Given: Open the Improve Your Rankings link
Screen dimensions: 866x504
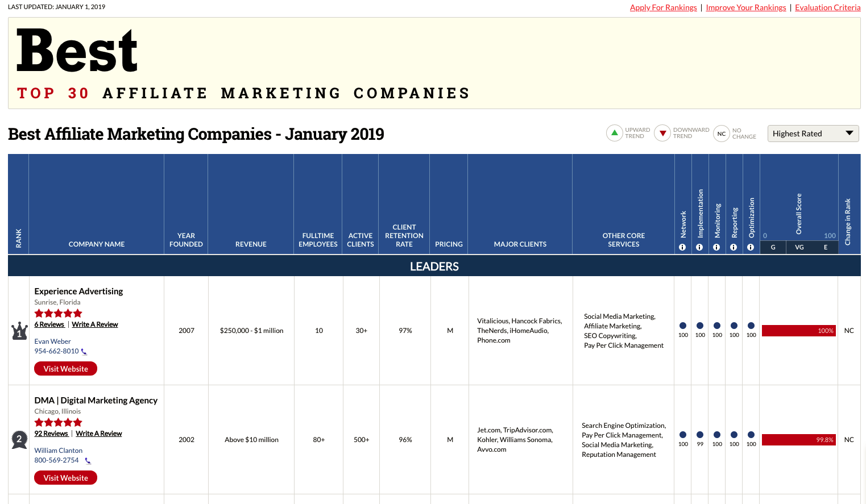Looking at the screenshot, I should pos(745,7).
